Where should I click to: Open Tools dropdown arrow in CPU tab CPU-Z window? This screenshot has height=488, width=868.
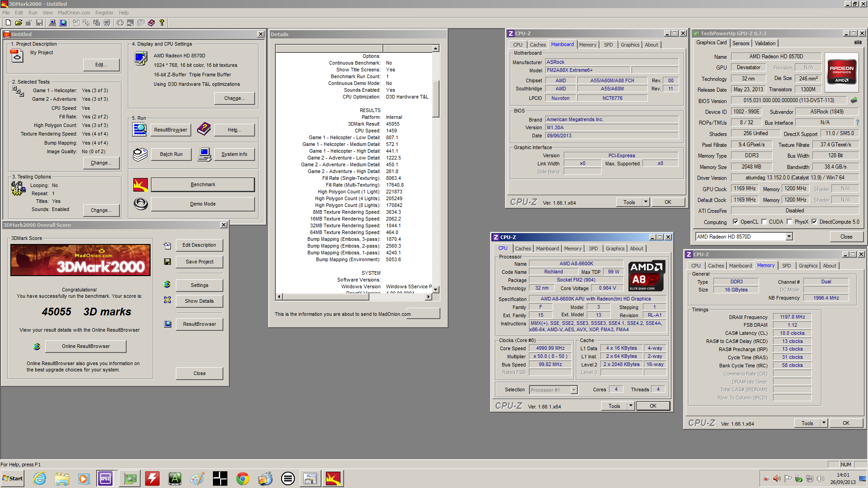(631, 406)
